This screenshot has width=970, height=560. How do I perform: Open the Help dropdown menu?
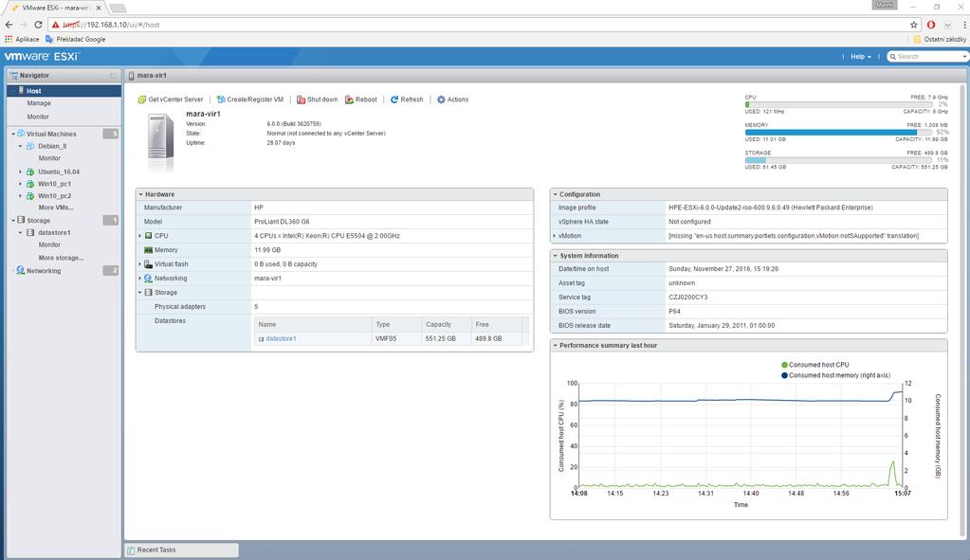point(861,56)
